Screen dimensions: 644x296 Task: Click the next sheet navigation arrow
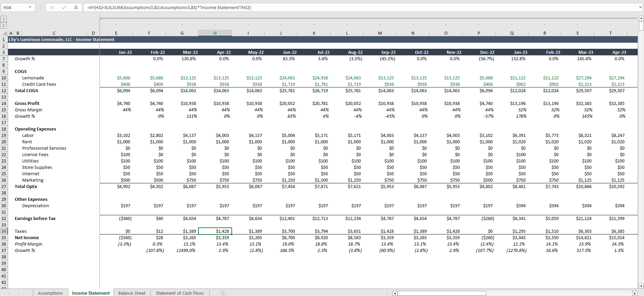[19, 293]
